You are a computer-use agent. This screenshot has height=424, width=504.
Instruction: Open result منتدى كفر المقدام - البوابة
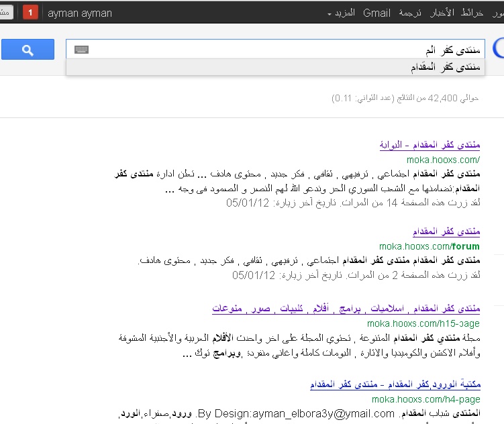click(x=430, y=145)
